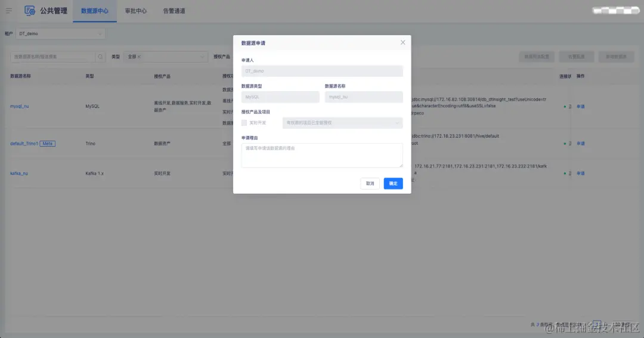Click 申请 link in default_Trino1 row
The width and height of the screenshot is (644, 338).
(x=580, y=144)
